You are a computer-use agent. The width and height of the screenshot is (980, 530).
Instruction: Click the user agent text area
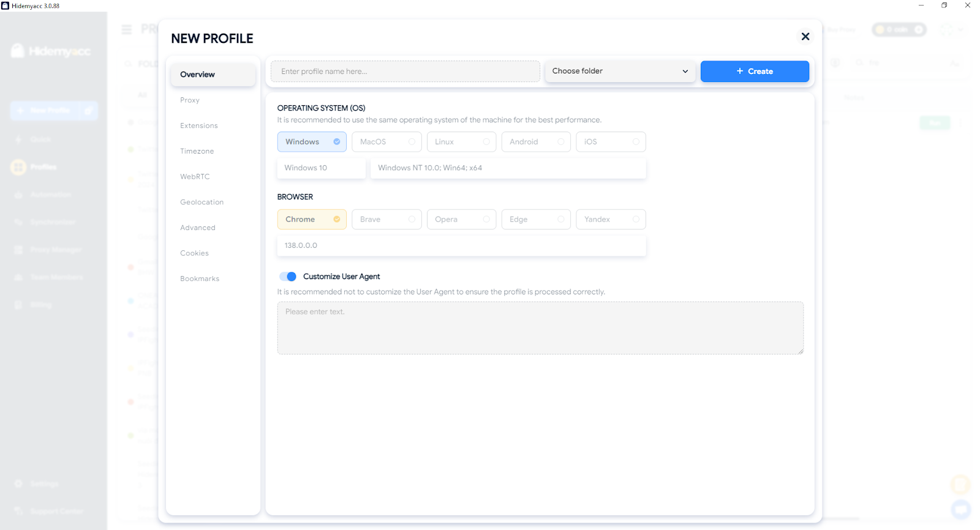540,328
